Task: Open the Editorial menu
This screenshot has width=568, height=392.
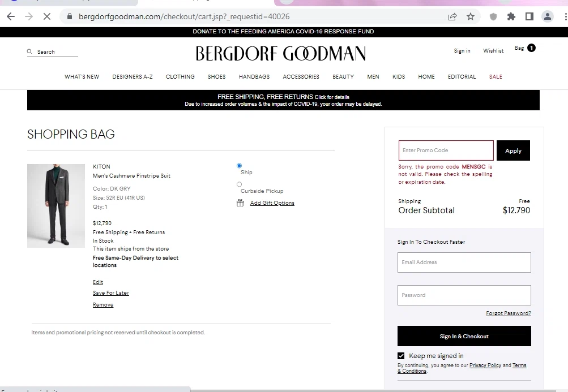Action: pyautogui.click(x=462, y=77)
